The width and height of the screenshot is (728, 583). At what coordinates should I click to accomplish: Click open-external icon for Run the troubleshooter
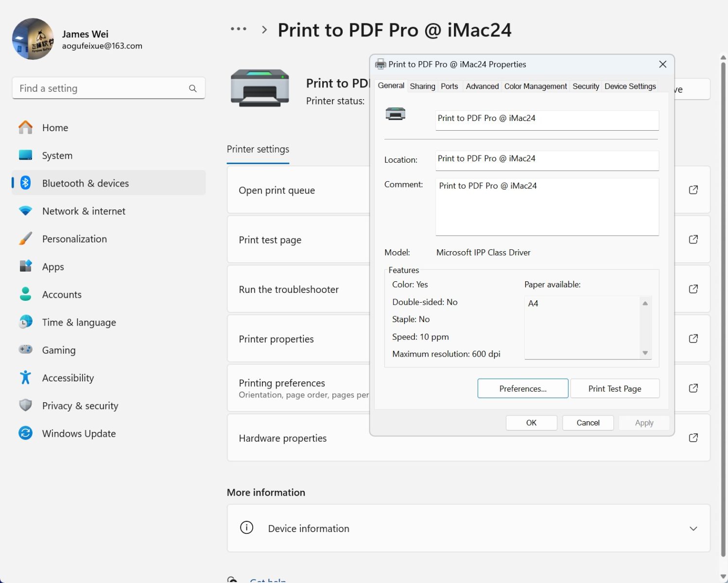point(693,289)
